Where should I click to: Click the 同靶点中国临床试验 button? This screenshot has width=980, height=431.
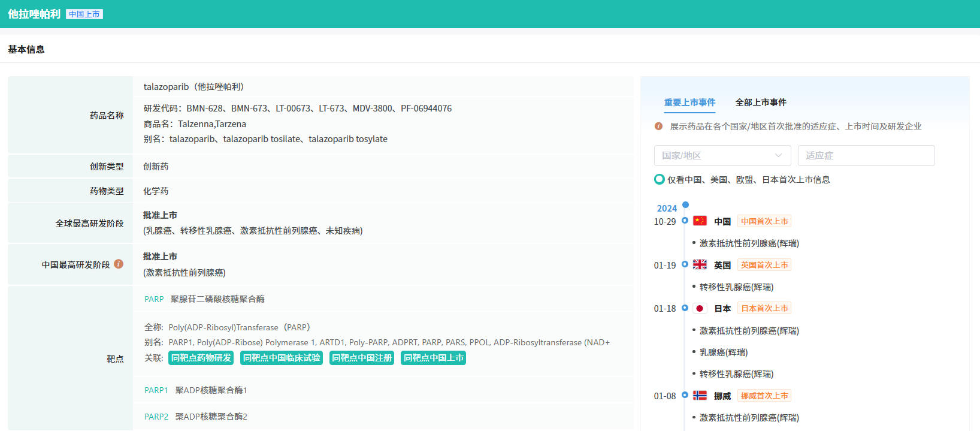click(x=282, y=358)
